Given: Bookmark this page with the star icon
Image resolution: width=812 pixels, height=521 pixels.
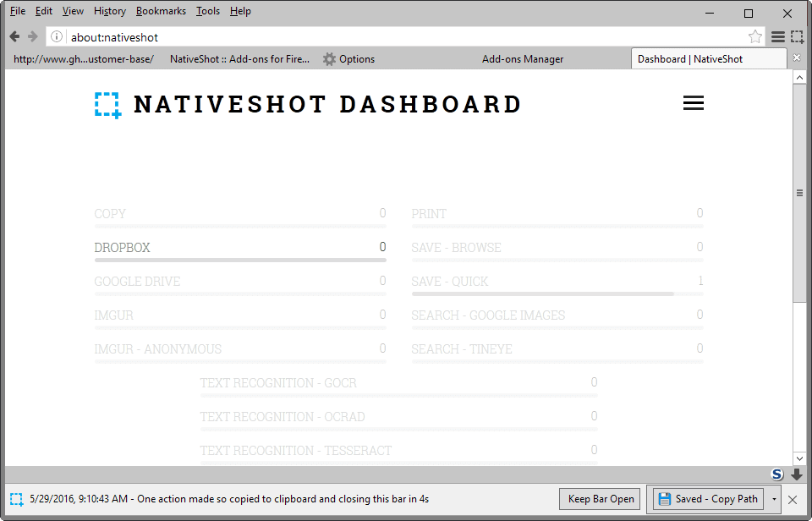Looking at the screenshot, I should (x=754, y=36).
